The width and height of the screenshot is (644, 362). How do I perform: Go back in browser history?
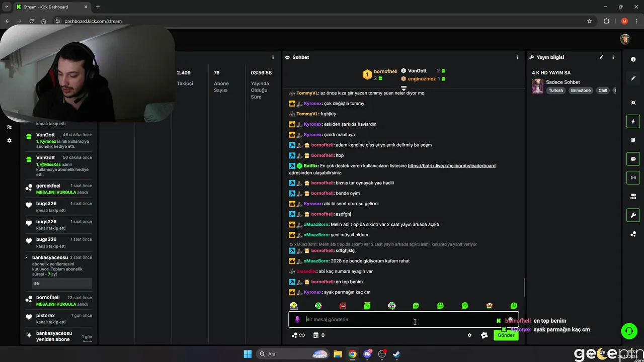(7, 21)
